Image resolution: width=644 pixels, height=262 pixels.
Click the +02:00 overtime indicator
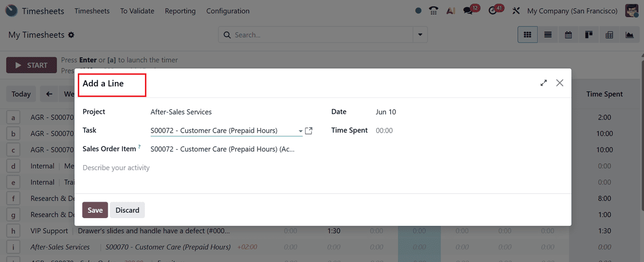247,247
